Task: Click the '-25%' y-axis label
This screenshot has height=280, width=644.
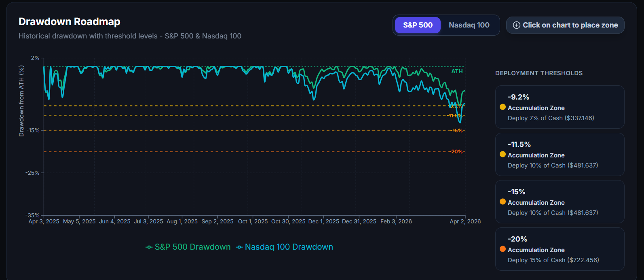Action: pyautogui.click(x=32, y=173)
